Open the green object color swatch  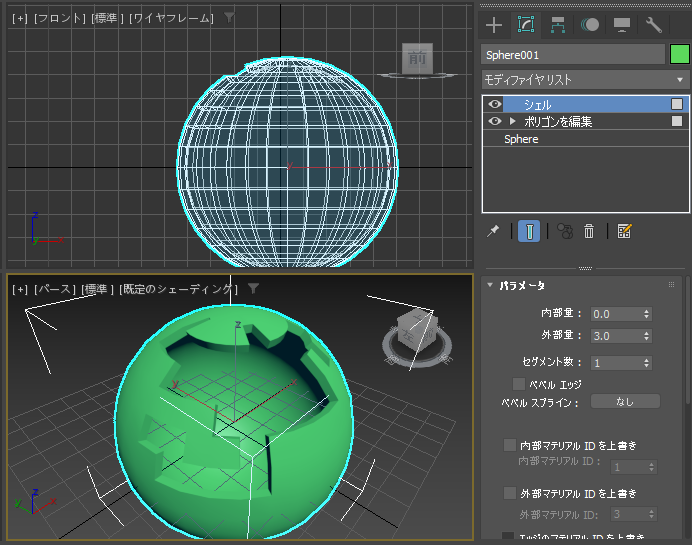click(x=680, y=55)
